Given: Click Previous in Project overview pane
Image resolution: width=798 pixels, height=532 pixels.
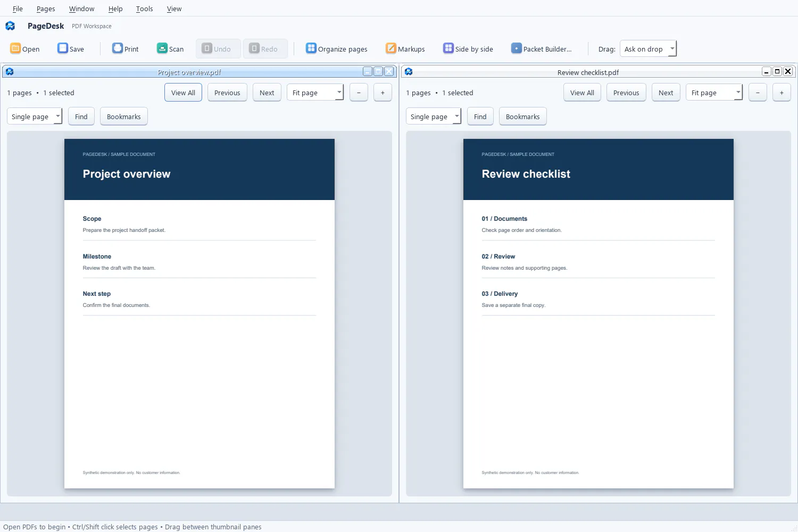Looking at the screenshot, I should click(227, 93).
